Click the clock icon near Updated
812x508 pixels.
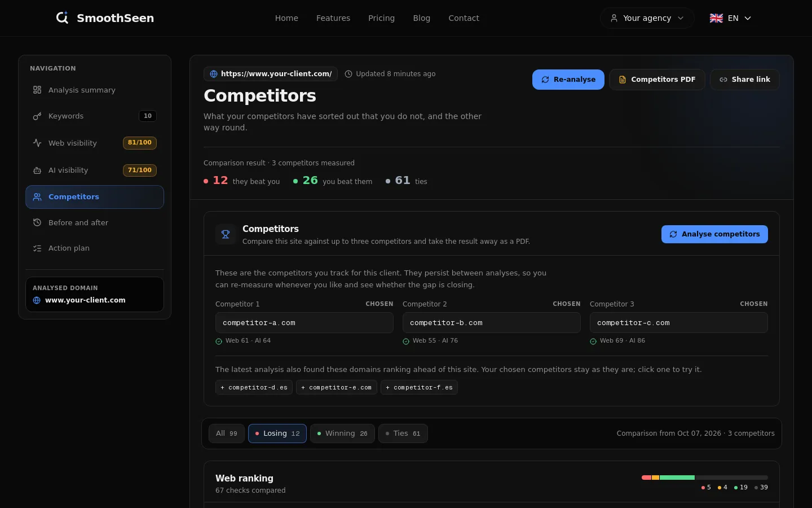(348, 74)
